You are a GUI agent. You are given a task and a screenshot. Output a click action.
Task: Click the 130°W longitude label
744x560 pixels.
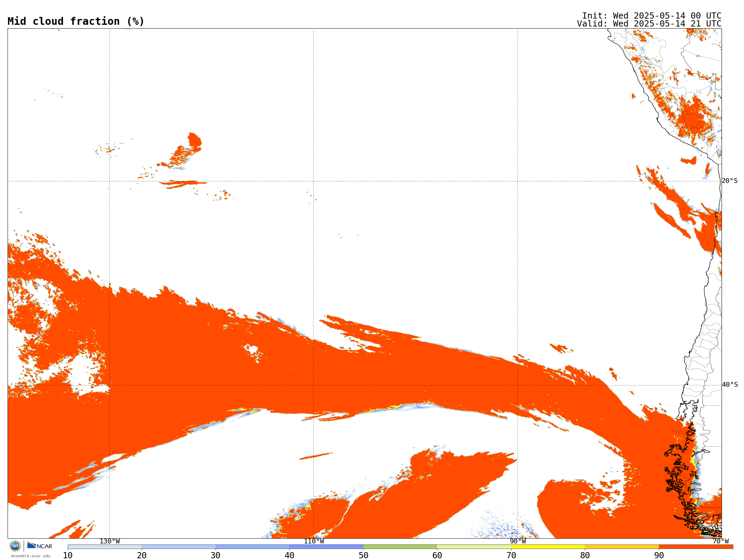pyautogui.click(x=110, y=541)
